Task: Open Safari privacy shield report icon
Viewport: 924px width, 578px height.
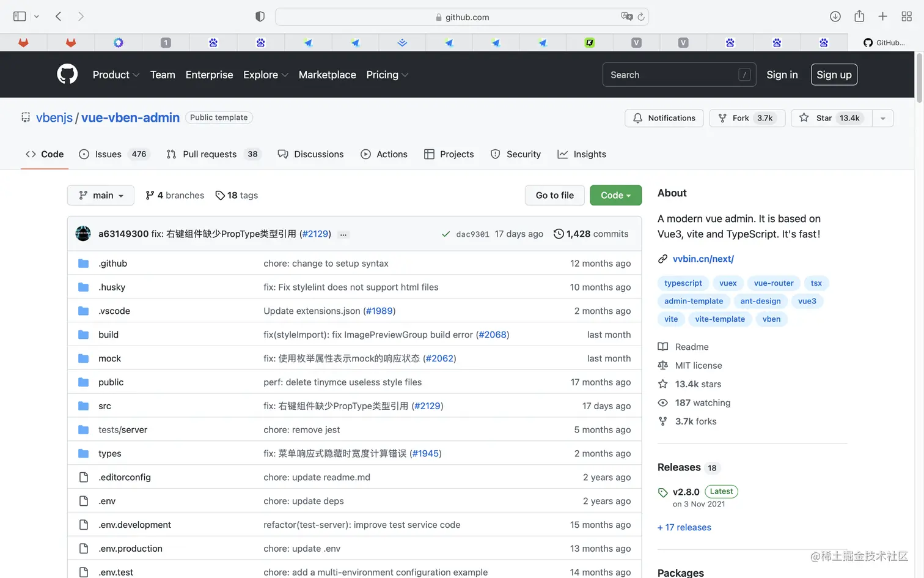Action: point(260,17)
